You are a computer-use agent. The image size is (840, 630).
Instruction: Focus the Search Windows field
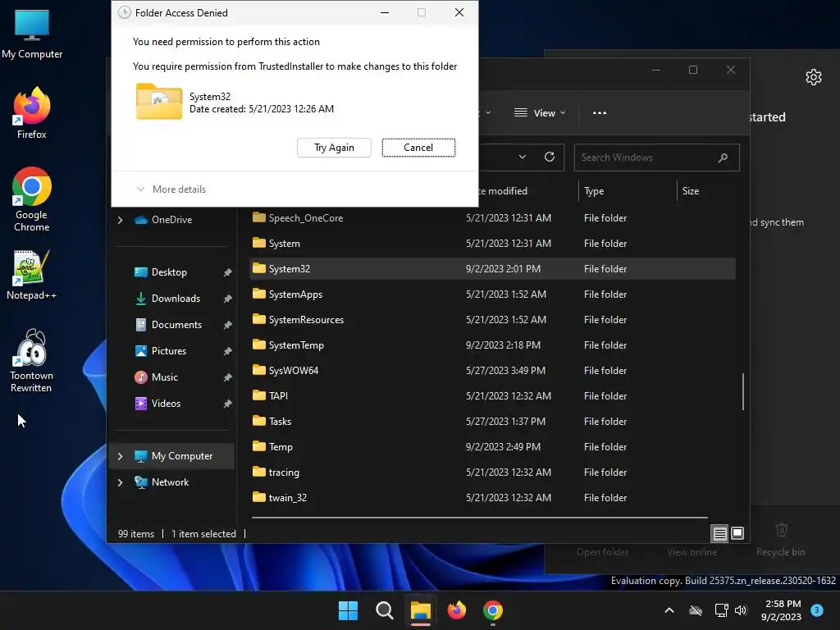656,157
